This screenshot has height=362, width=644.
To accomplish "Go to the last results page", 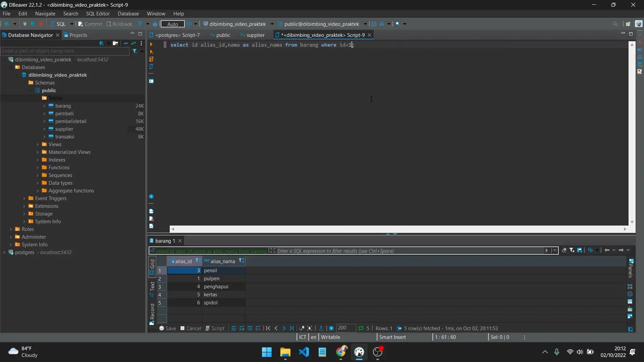I will pos(291,328).
